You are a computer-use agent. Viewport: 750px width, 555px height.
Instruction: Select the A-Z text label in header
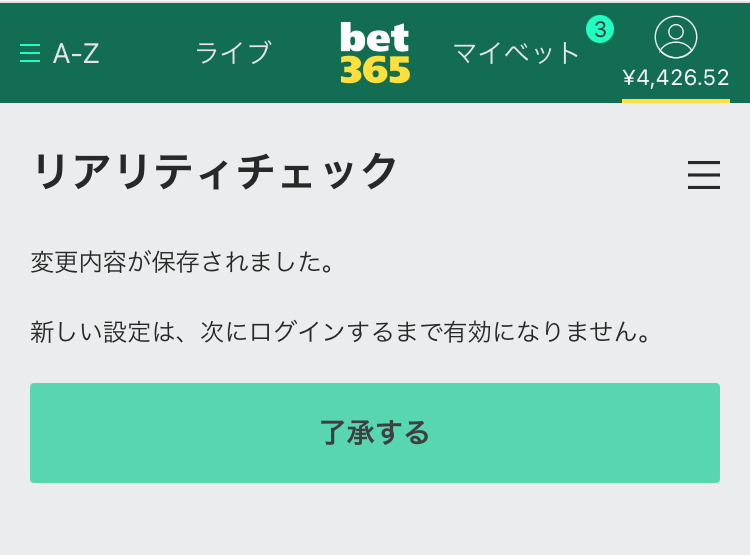76,53
